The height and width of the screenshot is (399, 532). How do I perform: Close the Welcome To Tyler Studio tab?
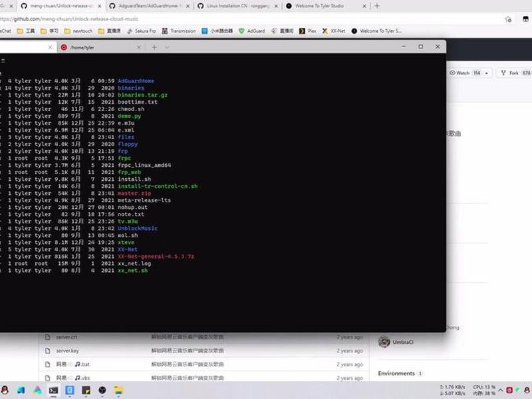[x=364, y=6]
